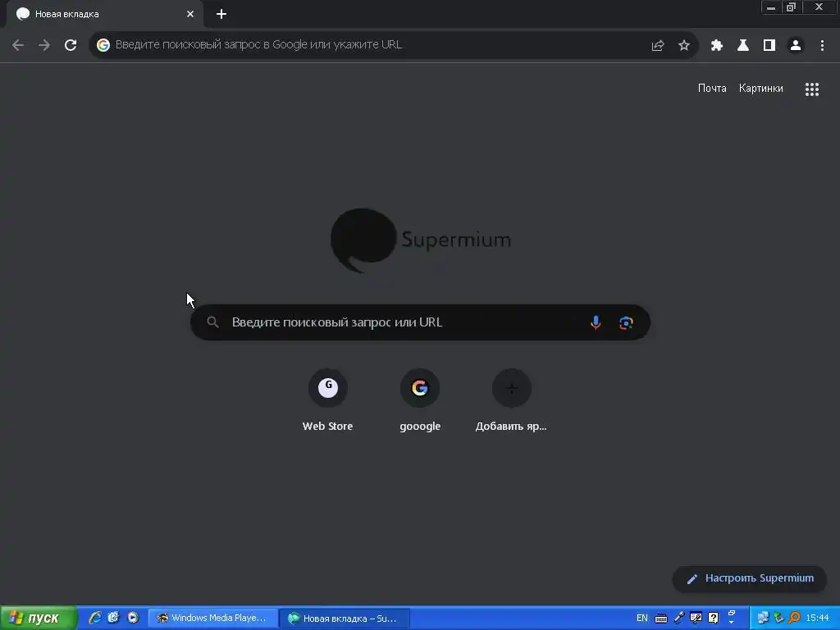Click the language bar microphone icon
This screenshot has height=630, width=840.
click(x=679, y=619)
